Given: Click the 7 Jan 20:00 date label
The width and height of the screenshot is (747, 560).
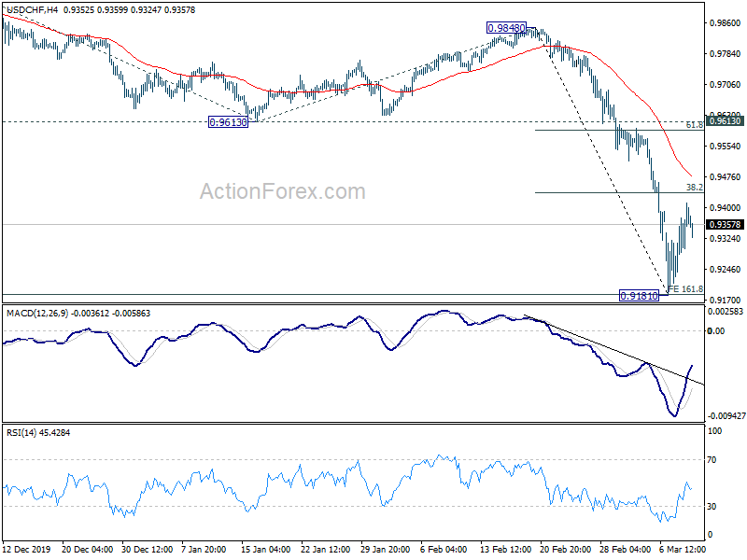Looking at the screenshot, I should [205, 549].
